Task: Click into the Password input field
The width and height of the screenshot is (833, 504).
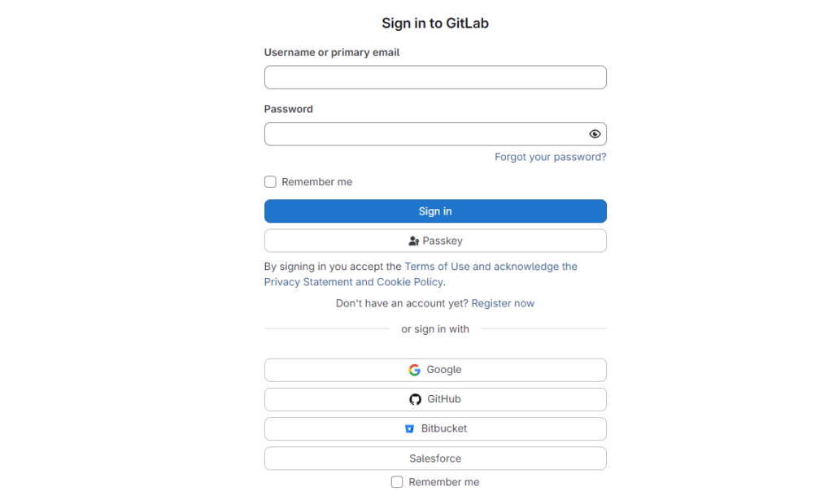Action: pos(423,134)
